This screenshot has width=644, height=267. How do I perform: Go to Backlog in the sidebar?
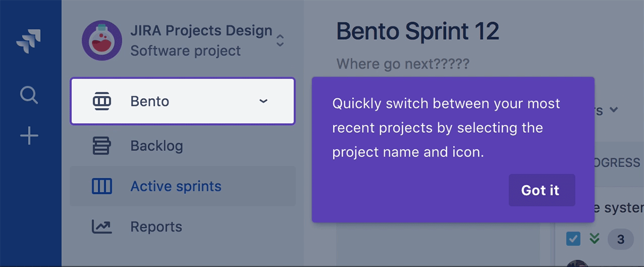point(157,146)
